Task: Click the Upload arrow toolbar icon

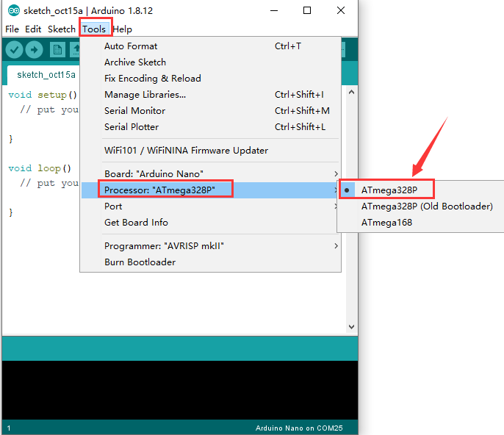Action: (35, 50)
